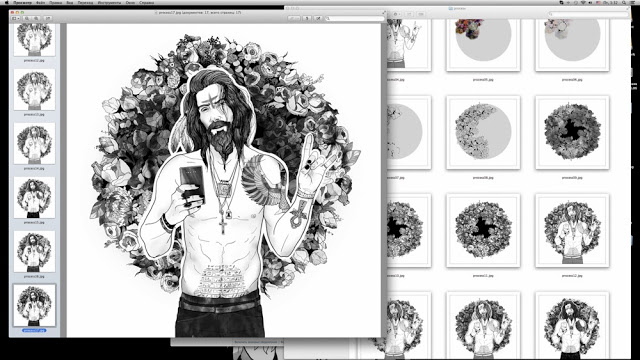Click the highlighted process17.jpg label in sidebar
The image size is (640, 360).
pos(34,331)
